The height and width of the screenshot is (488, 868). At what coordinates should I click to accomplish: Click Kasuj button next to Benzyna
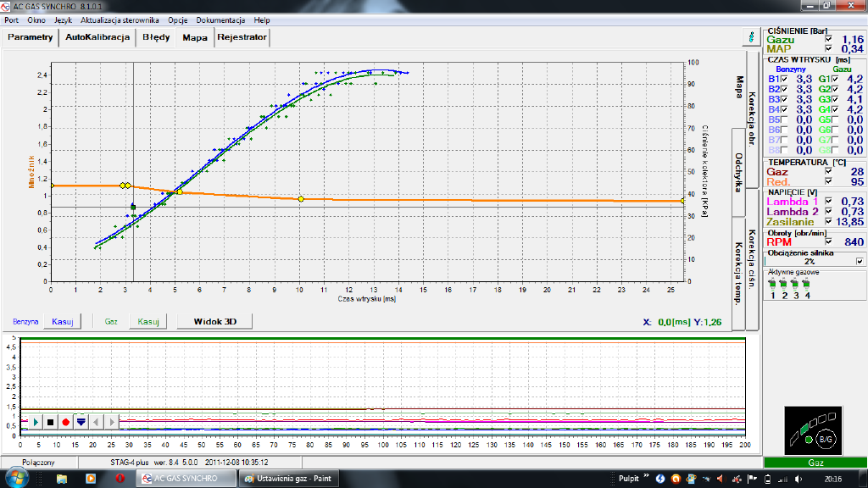(63, 321)
